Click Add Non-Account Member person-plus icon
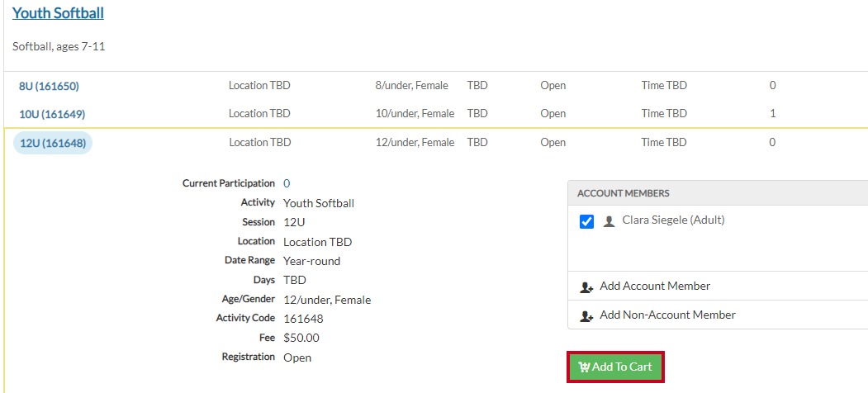 586,316
